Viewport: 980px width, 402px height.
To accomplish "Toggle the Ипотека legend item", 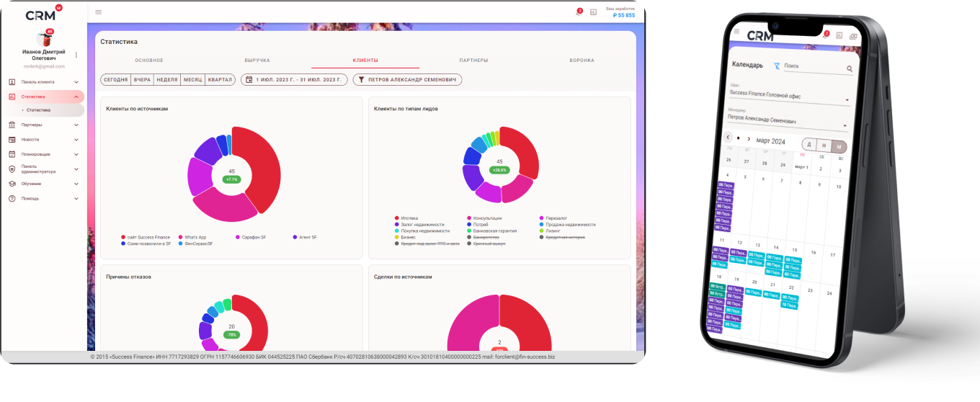I will coord(406,218).
